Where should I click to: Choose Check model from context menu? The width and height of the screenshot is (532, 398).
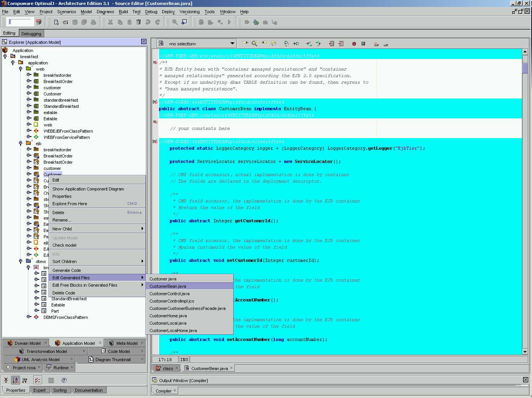pos(97,245)
